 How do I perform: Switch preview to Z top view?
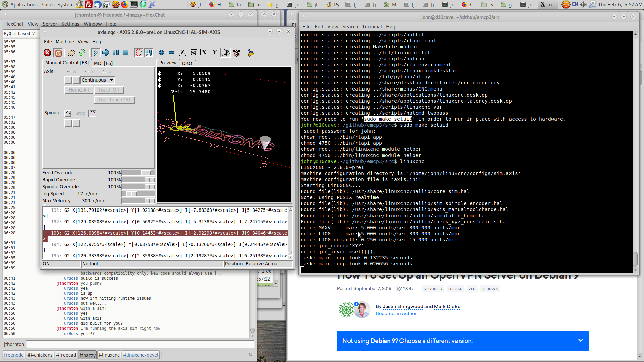[182, 53]
